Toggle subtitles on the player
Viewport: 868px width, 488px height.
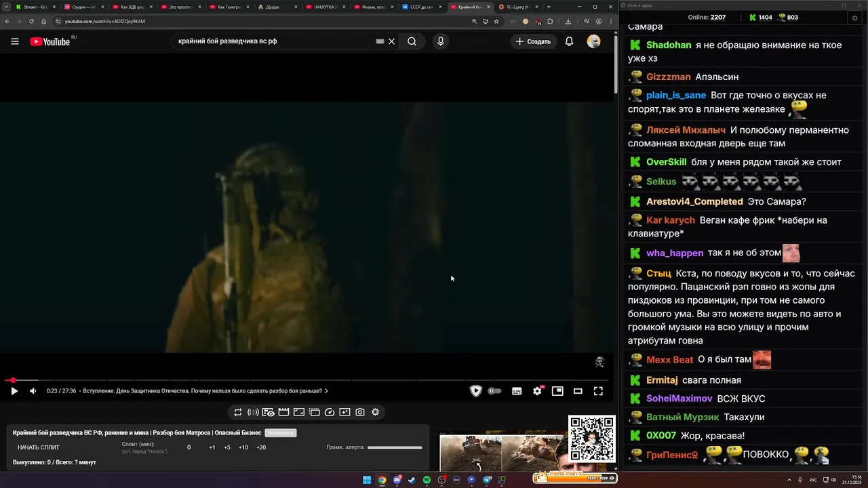(517, 391)
